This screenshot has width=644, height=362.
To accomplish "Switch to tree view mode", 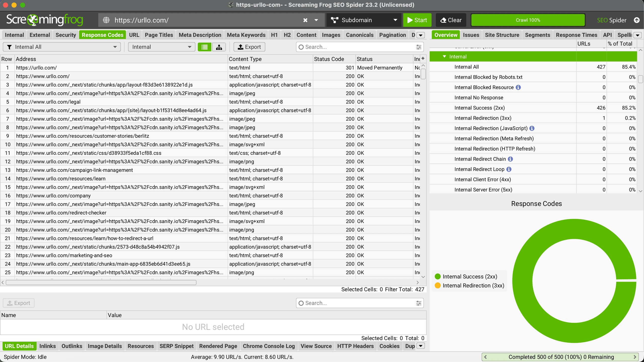I will (219, 47).
